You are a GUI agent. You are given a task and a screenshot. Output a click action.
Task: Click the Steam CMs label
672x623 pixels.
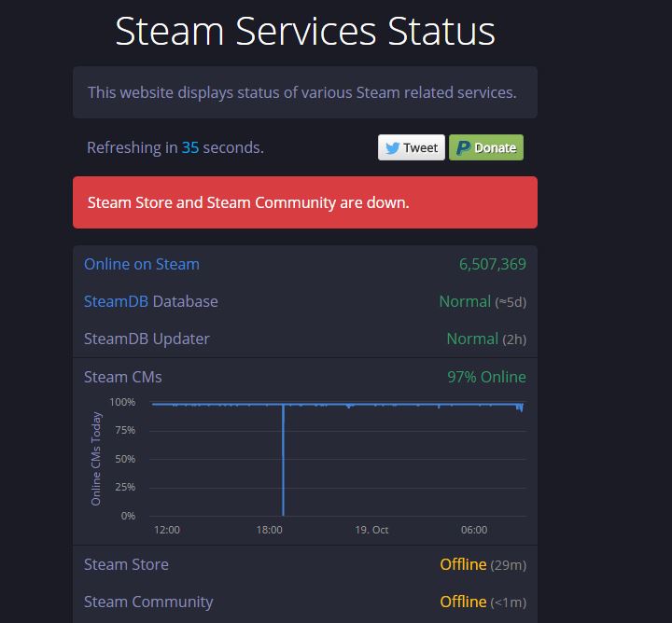tap(123, 377)
